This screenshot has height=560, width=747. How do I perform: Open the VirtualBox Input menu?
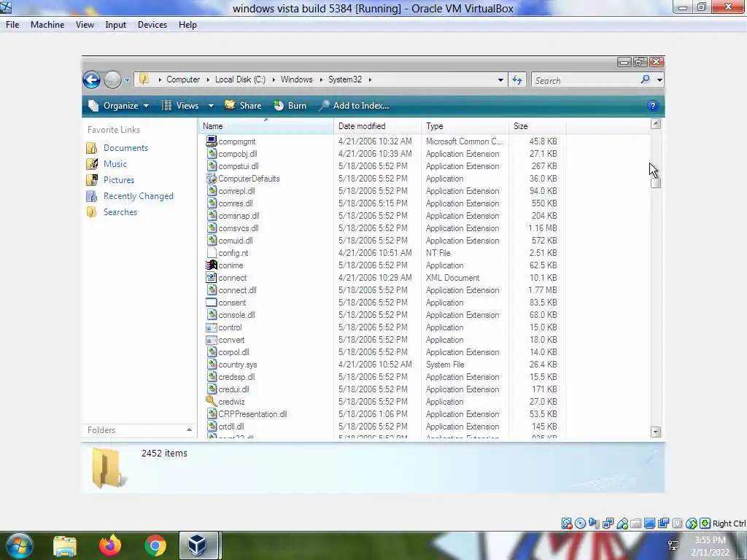tap(116, 25)
